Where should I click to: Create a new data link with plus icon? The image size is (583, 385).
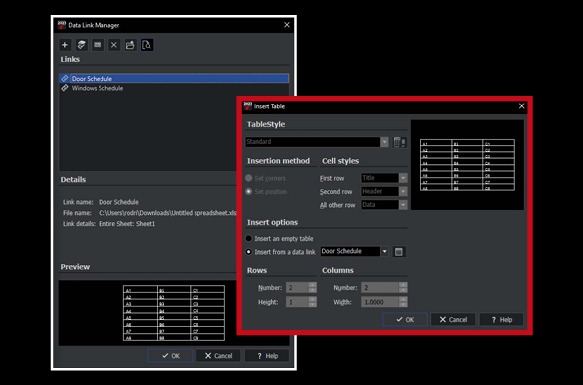click(x=65, y=45)
